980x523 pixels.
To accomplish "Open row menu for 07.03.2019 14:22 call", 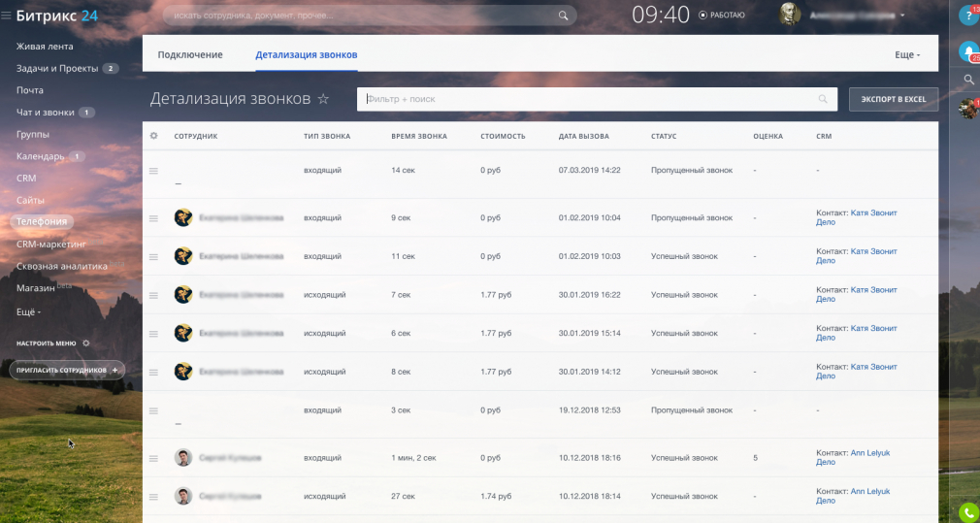I will 153,171.
